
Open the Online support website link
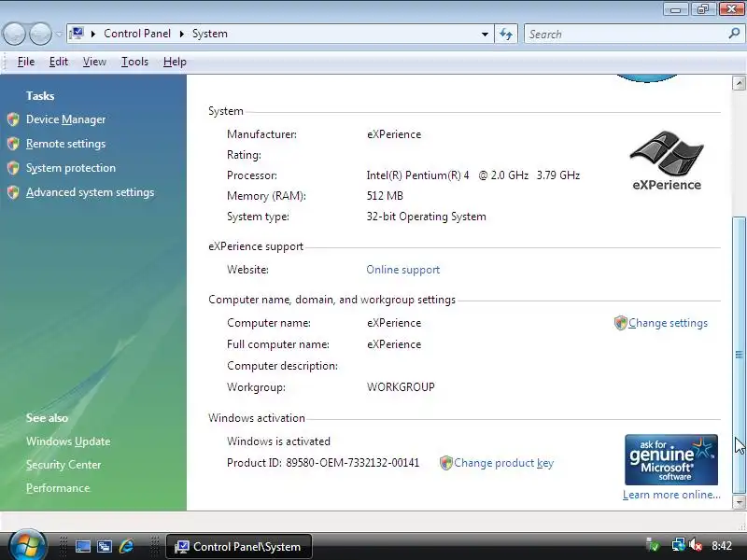point(403,270)
